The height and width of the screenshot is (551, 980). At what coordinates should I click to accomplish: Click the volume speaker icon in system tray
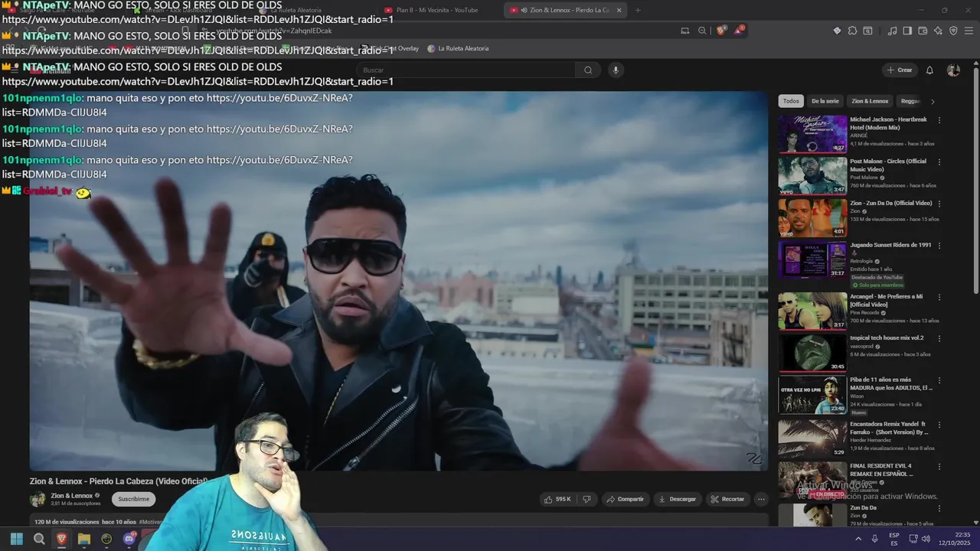(x=926, y=539)
